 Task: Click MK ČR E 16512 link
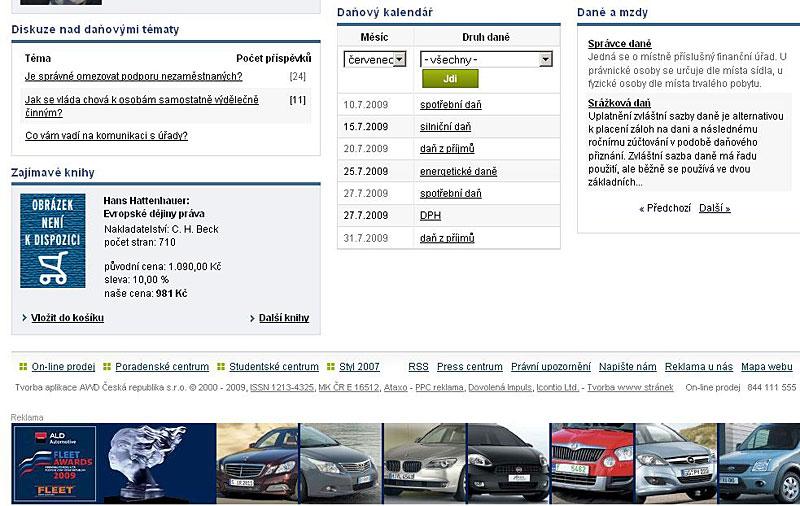click(x=349, y=388)
